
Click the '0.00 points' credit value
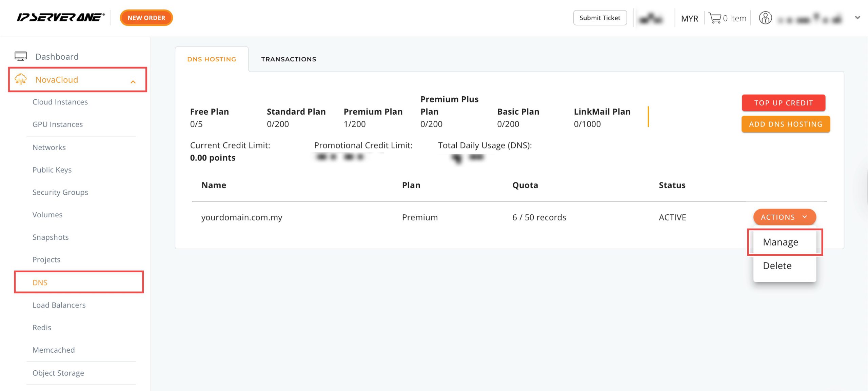213,157
